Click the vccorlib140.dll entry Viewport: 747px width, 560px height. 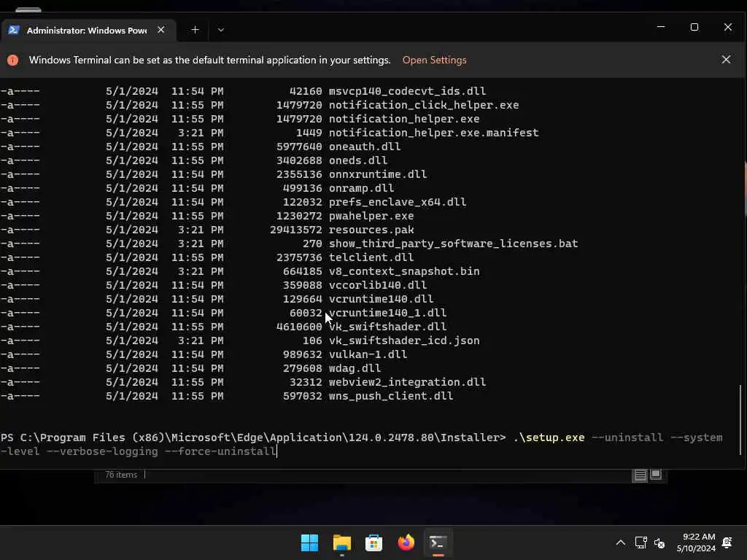[x=378, y=285]
